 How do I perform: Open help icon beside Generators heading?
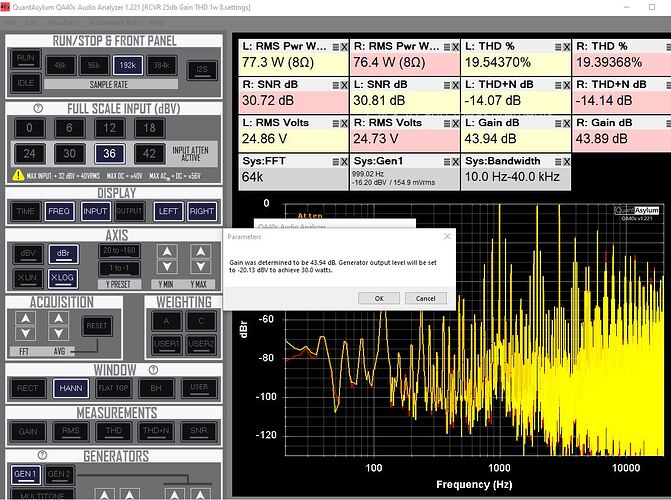(x=42, y=455)
